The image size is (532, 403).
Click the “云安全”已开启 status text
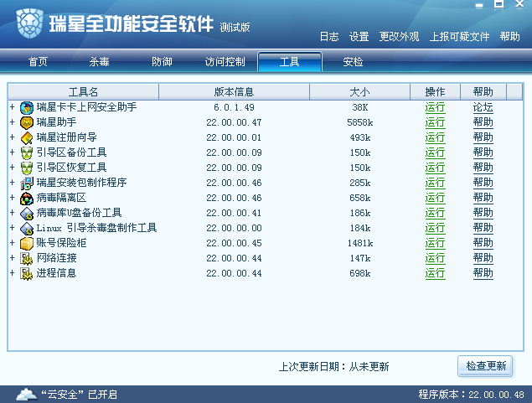click(x=79, y=395)
